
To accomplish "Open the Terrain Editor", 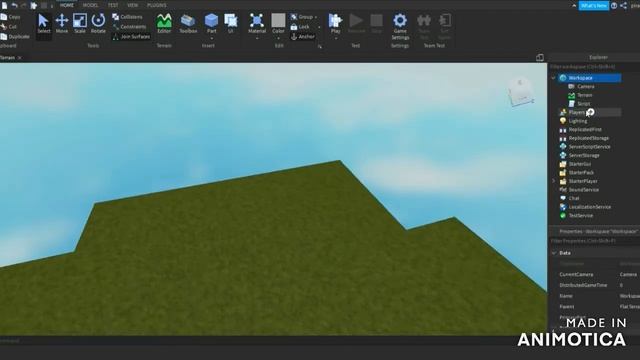I will [x=164, y=24].
